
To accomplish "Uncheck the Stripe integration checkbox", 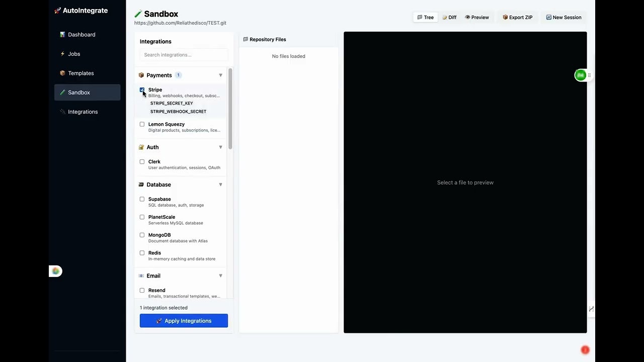I will point(142,89).
